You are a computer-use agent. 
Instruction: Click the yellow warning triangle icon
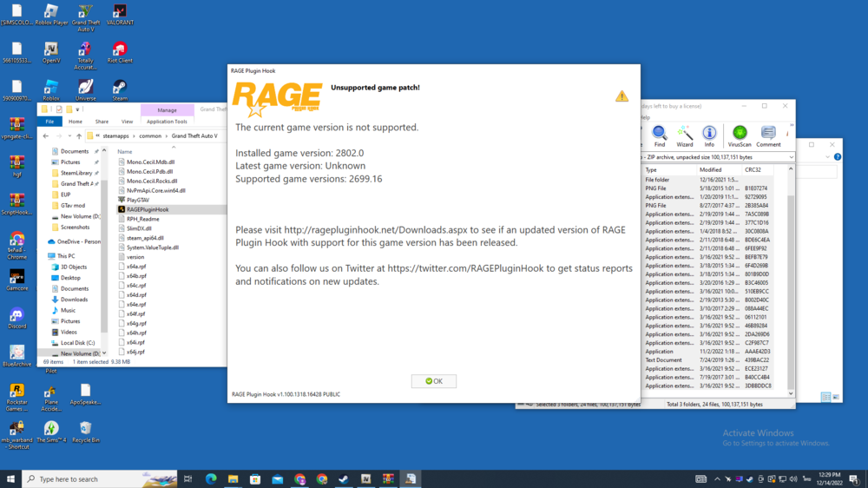tap(621, 96)
